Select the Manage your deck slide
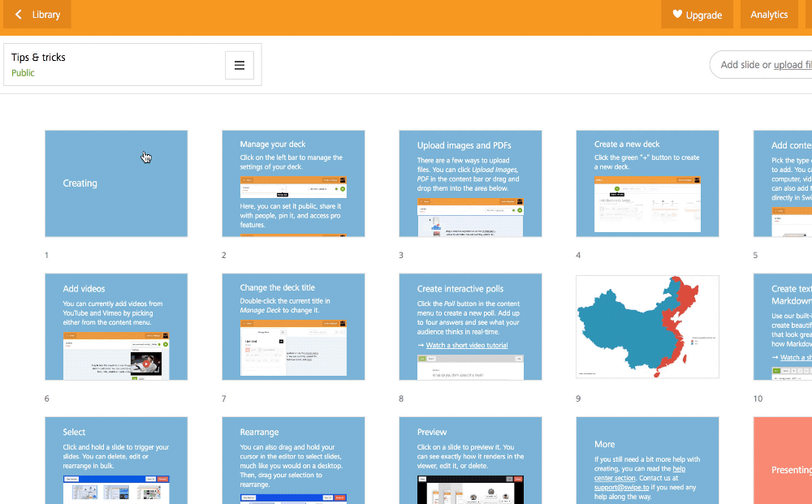The image size is (812, 504). [x=293, y=183]
